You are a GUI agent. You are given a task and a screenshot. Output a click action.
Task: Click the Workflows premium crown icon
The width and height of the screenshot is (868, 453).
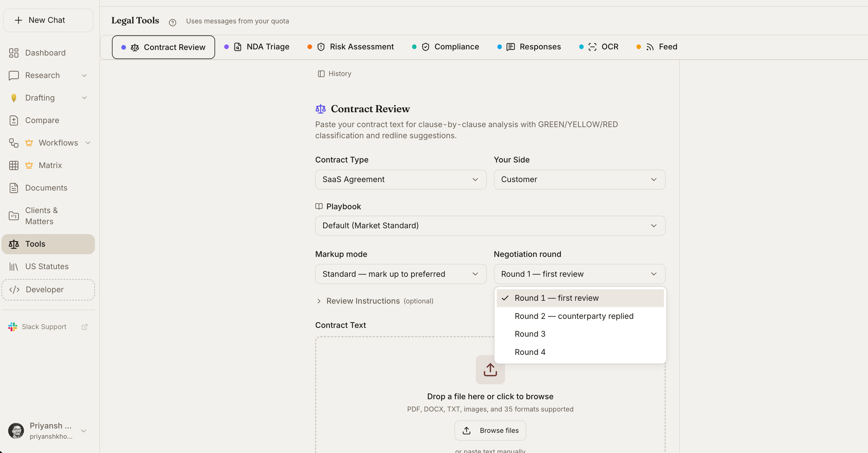click(29, 143)
